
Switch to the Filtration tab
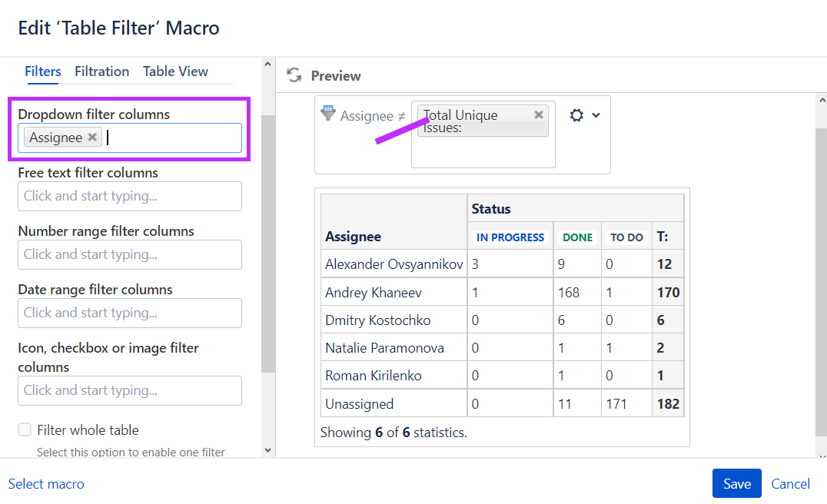101,71
